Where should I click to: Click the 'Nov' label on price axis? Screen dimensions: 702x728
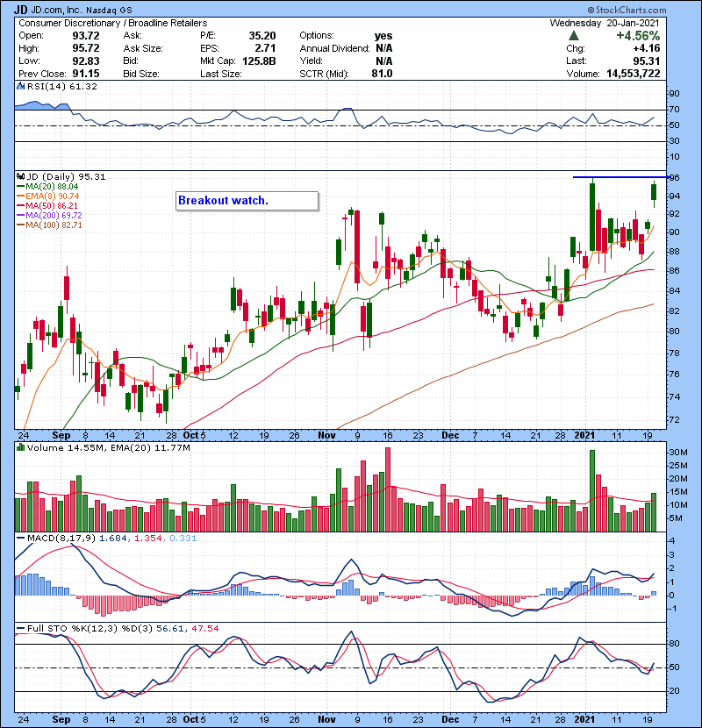tap(326, 435)
